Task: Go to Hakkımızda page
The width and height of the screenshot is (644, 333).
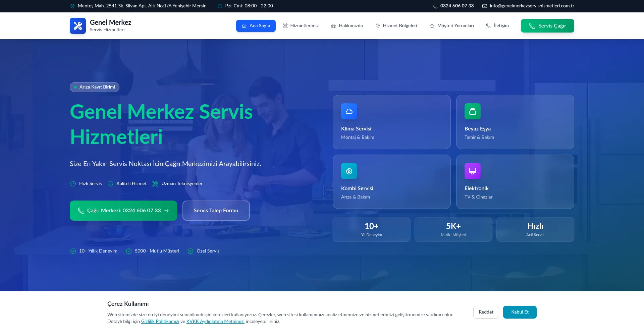Action: [x=347, y=26]
